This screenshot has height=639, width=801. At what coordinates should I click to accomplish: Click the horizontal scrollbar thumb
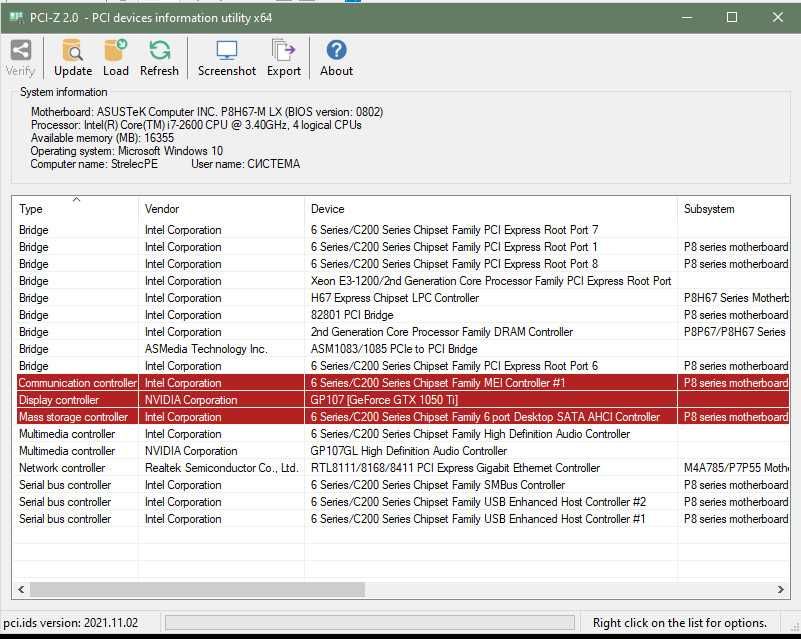[x=197, y=589]
